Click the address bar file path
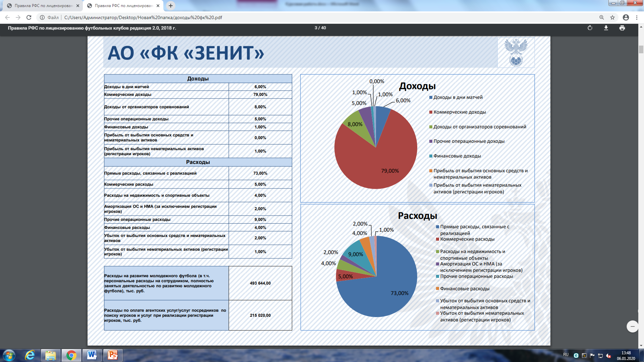The image size is (644, 362). (x=143, y=17)
